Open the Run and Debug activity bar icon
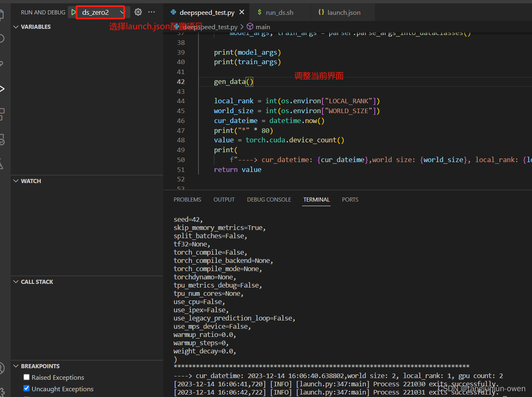This screenshot has width=532, height=397. 2,89
